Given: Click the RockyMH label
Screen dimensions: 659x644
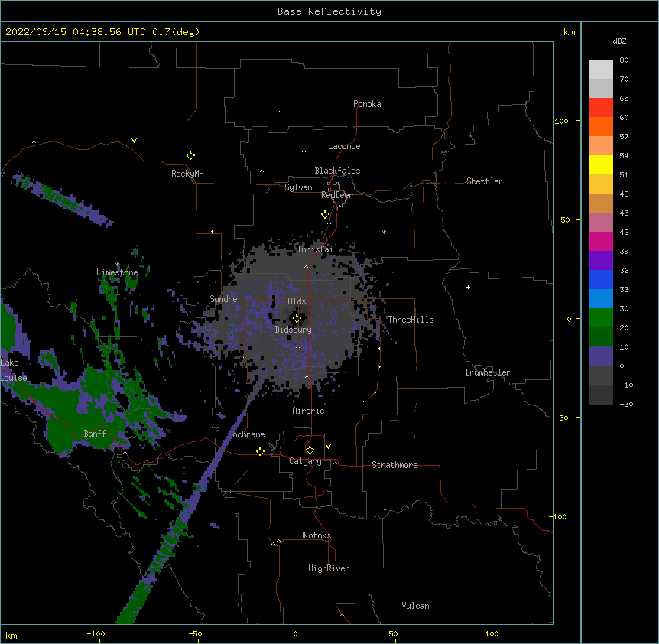Looking at the screenshot, I should tap(187, 174).
